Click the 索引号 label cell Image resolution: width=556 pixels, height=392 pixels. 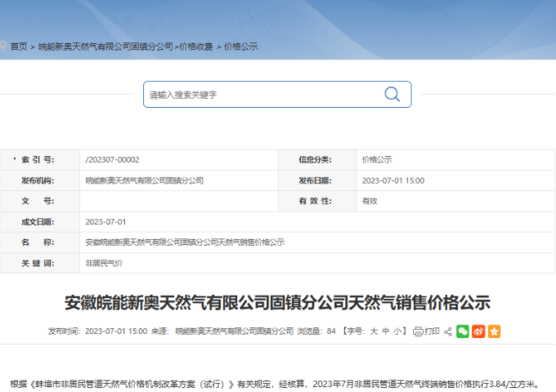[x=40, y=160]
